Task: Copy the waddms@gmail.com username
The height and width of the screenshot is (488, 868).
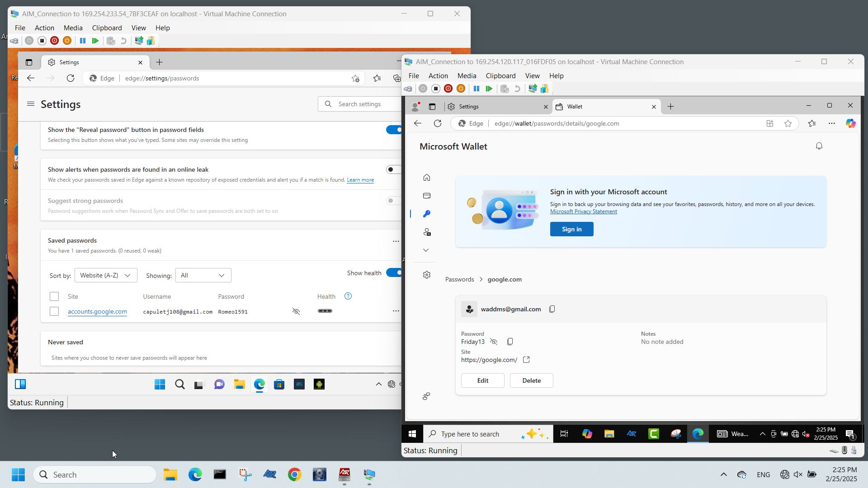Action: coord(552,309)
